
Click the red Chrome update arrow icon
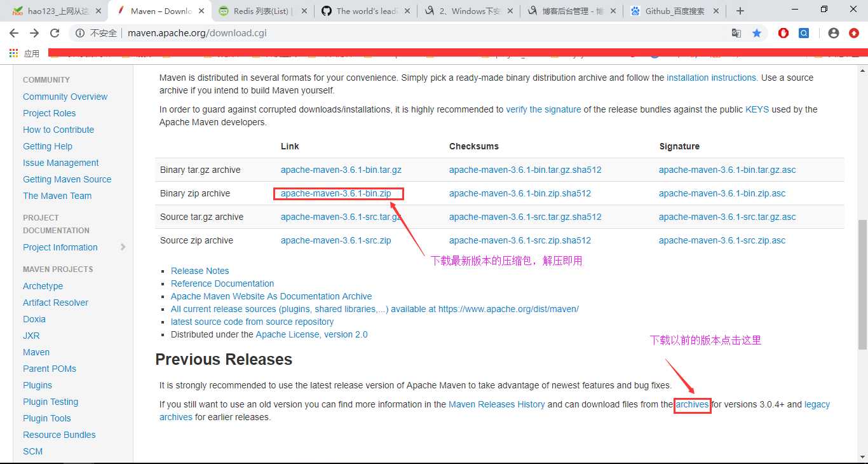pyautogui.click(x=854, y=33)
